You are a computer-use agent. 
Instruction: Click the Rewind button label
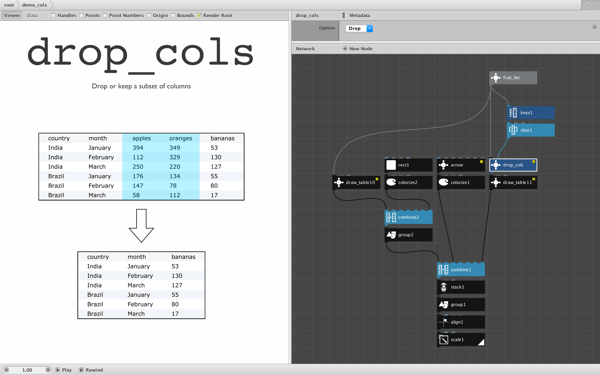94,370
